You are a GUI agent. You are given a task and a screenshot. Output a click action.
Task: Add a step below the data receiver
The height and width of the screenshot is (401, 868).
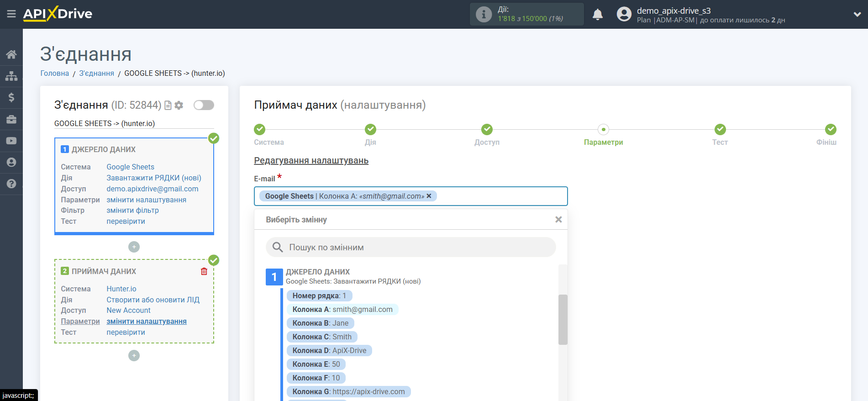[134, 355]
